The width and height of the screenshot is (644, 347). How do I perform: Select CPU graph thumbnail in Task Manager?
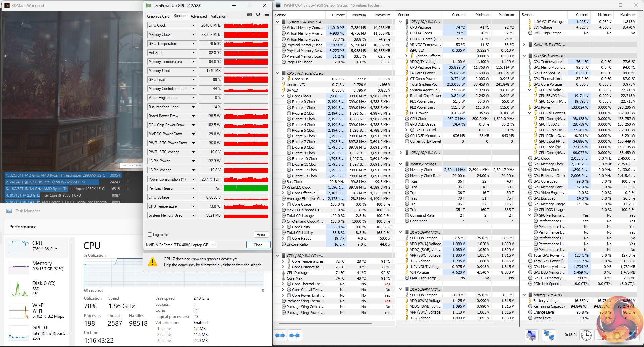[x=19, y=247]
